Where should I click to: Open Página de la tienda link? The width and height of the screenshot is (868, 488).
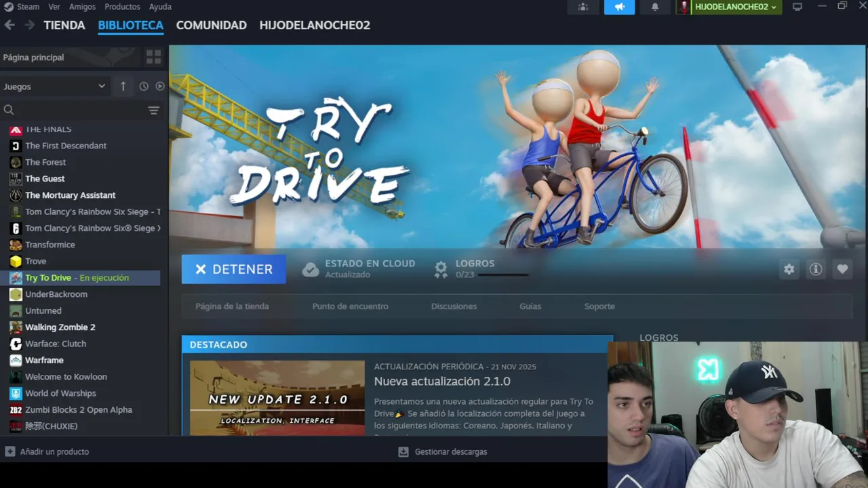tap(232, 306)
